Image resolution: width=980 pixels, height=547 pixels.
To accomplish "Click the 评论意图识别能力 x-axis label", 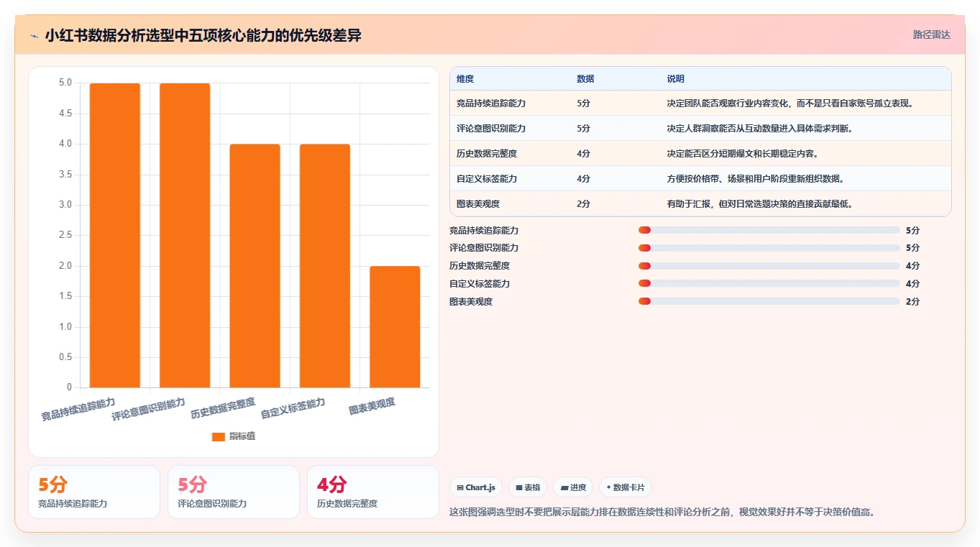I will pos(148,408).
